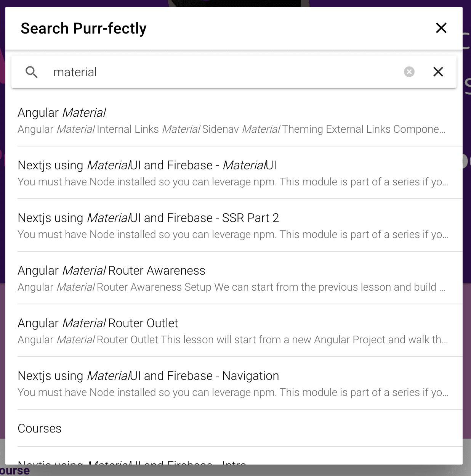Click the snippet under 'MaterialUI and Firebase - MaterialUI'
This screenshot has width=471, height=476.
[233, 182]
